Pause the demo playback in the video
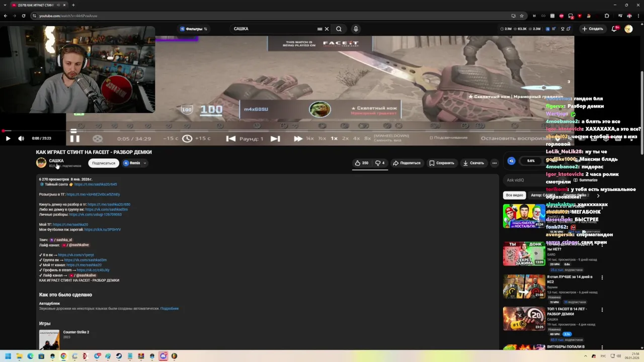The height and width of the screenshot is (362, 644). pyautogui.click(x=74, y=139)
